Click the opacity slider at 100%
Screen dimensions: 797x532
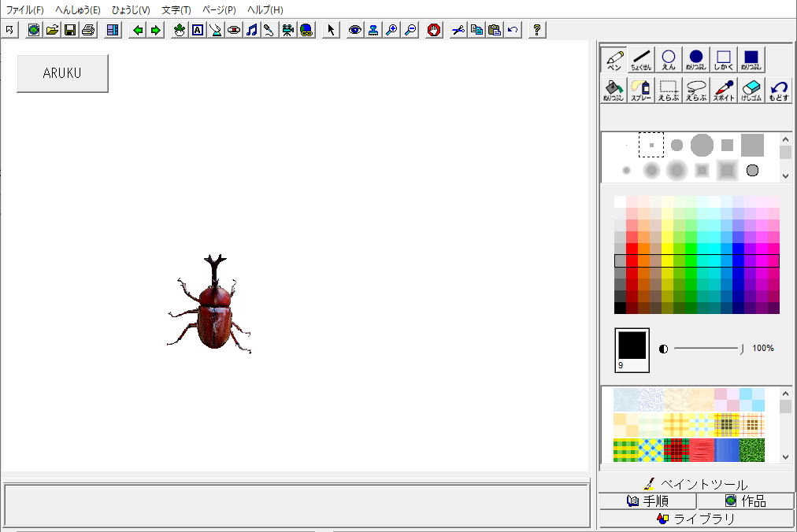742,348
